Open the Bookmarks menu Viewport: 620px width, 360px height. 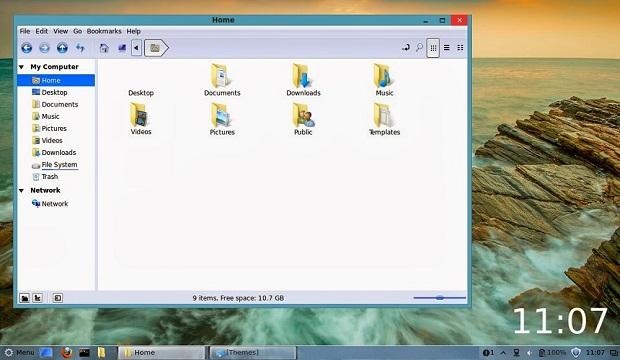(x=104, y=31)
